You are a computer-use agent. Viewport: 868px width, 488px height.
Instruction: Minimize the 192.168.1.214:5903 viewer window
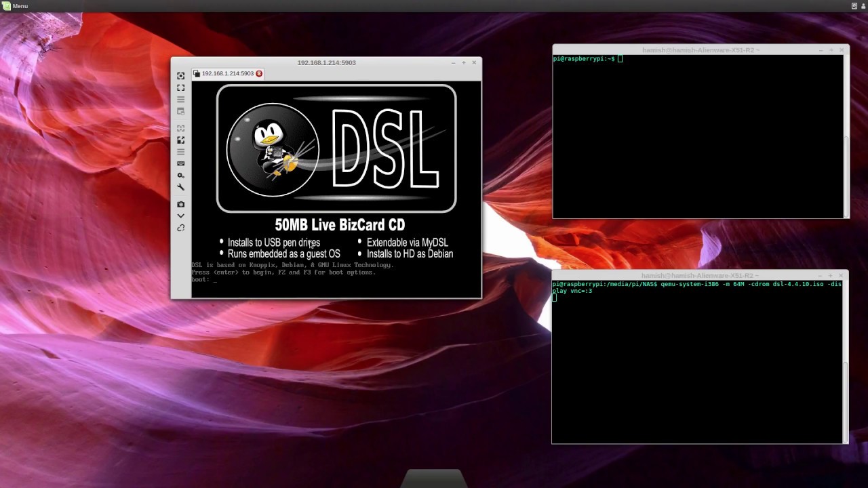click(454, 62)
